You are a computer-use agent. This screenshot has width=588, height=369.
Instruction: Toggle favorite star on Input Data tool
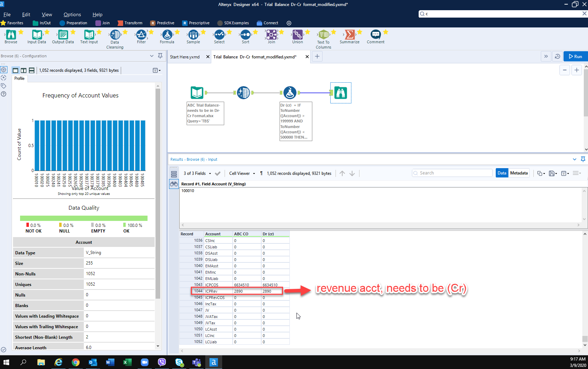click(47, 32)
